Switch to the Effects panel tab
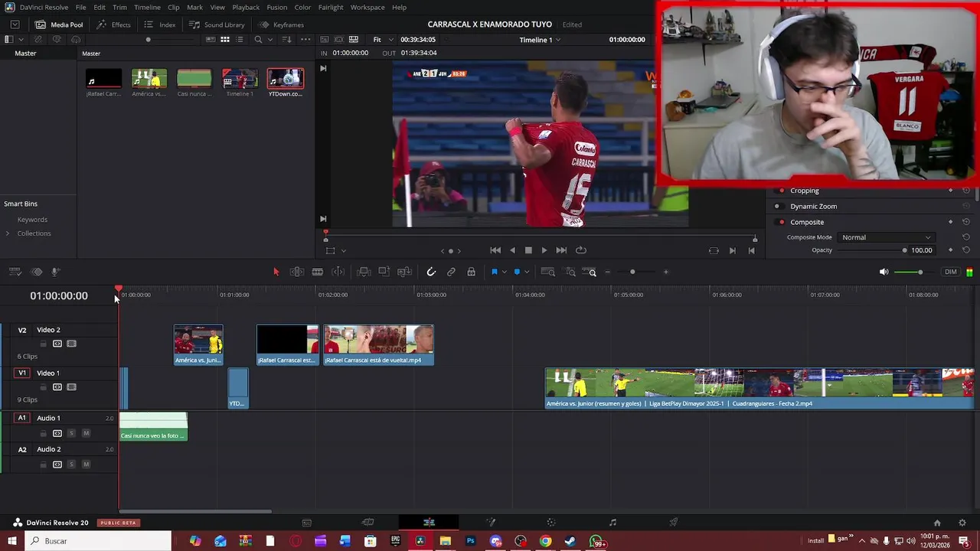Screen dimensions: 980x551 click(x=113, y=24)
